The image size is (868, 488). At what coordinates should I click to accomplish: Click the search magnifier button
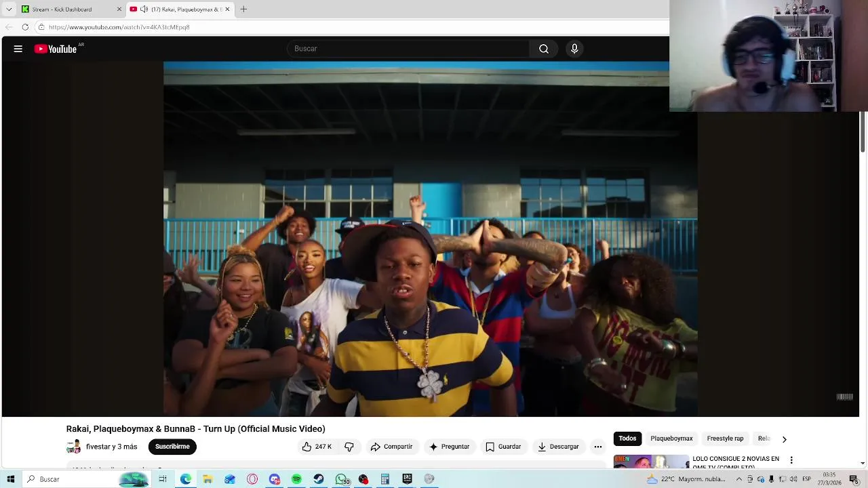(x=544, y=49)
